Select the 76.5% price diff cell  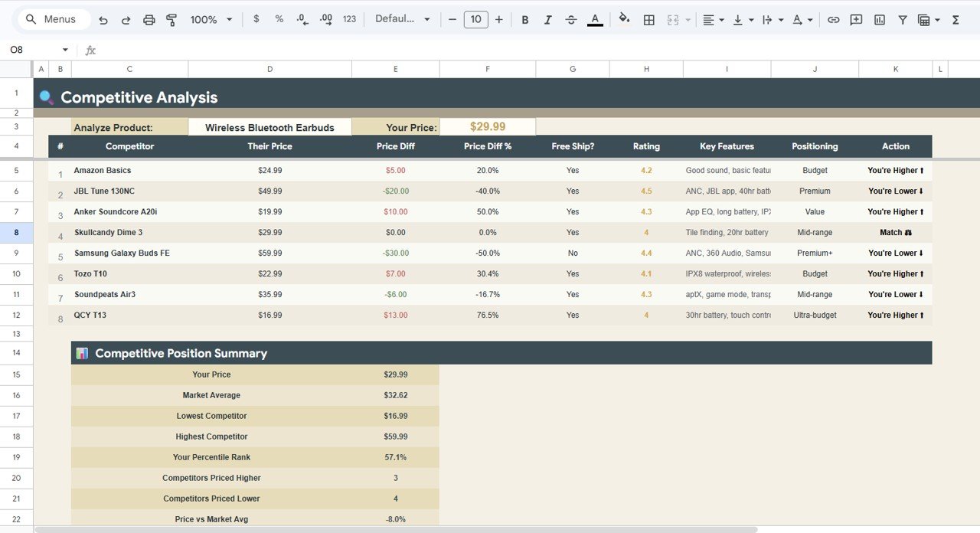[x=488, y=315]
